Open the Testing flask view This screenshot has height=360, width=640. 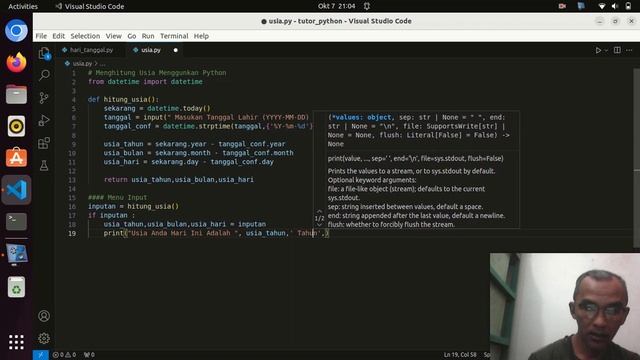tap(44, 165)
